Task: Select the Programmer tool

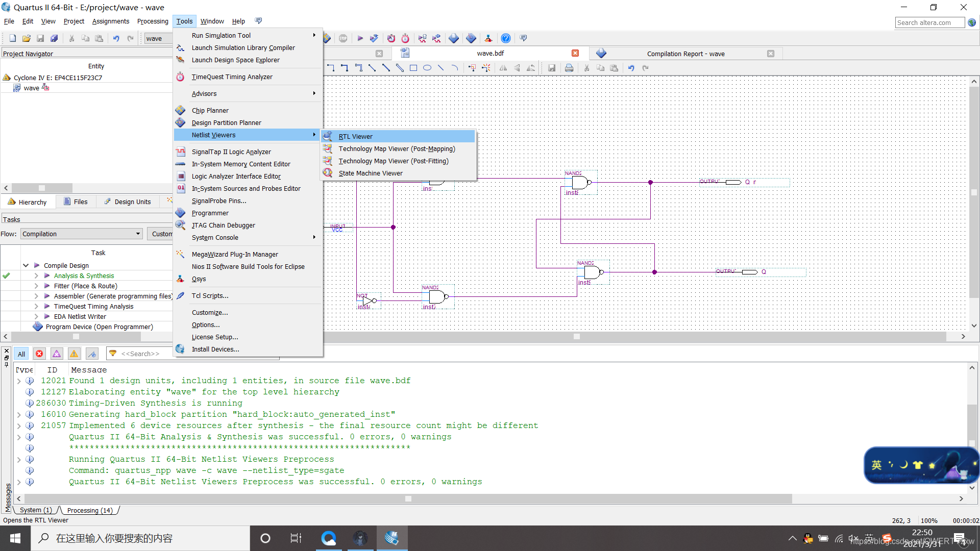Action: [x=209, y=213]
